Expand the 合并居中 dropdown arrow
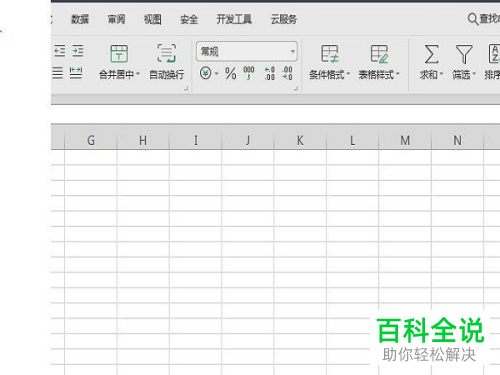Screen dimensions: 500x375 coord(138,74)
